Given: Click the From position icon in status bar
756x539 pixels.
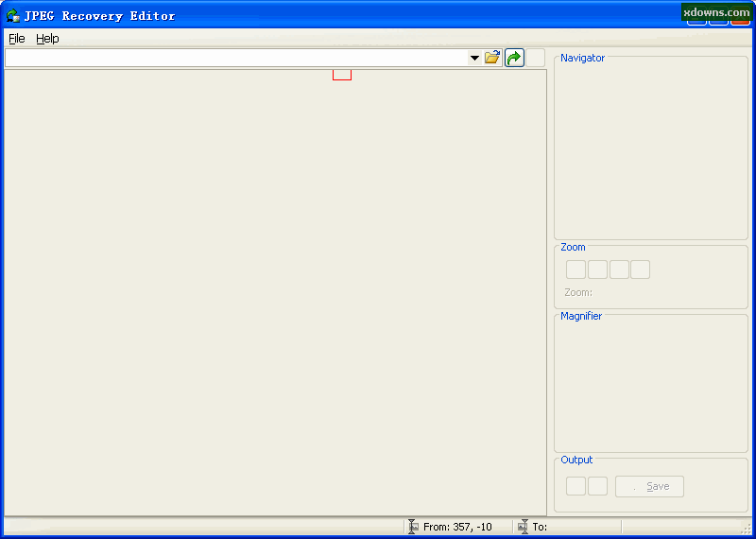Looking at the screenshot, I should point(413,527).
